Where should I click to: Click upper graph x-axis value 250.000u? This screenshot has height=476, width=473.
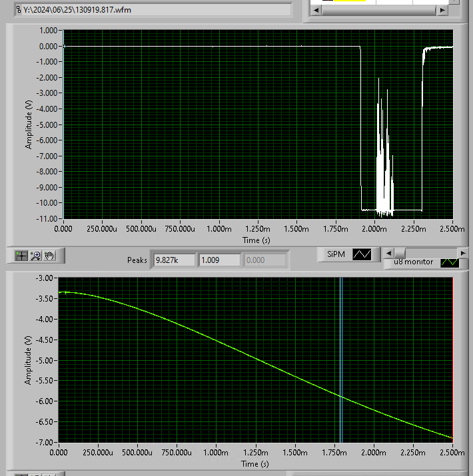(x=102, y=229)
